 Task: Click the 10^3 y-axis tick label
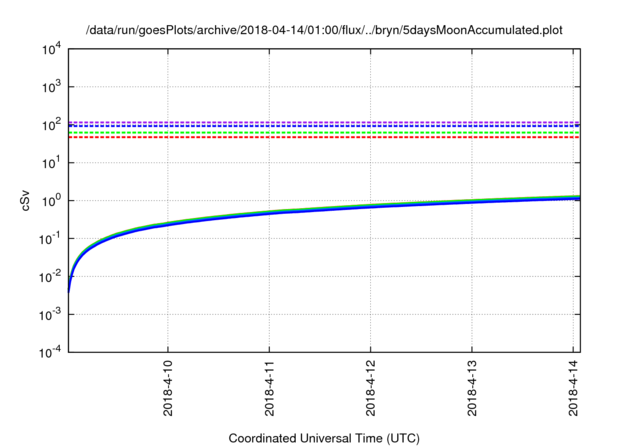click(x=51, y=86)
